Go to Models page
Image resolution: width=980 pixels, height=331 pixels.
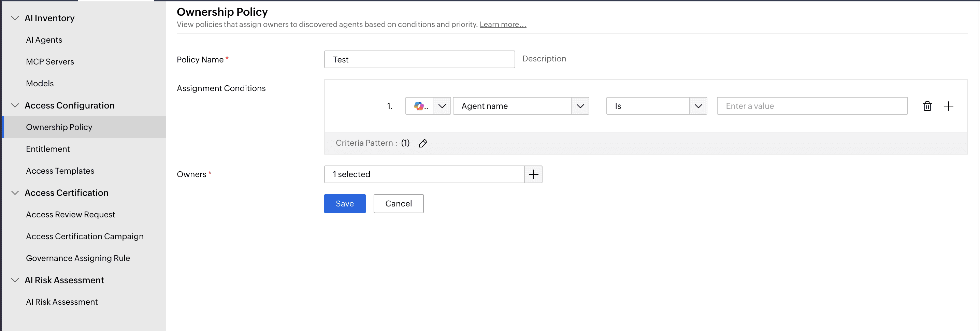coord(40,83)
